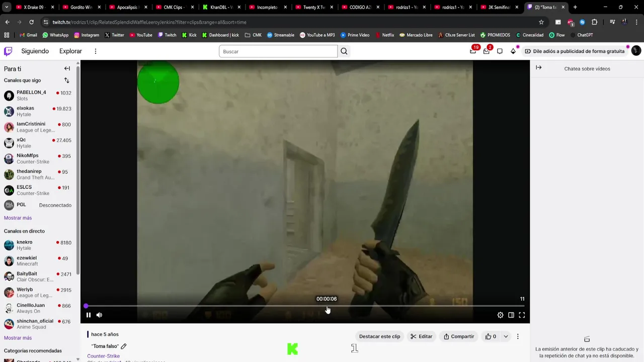Open the more options menu beside Explorar

(95, 51)
